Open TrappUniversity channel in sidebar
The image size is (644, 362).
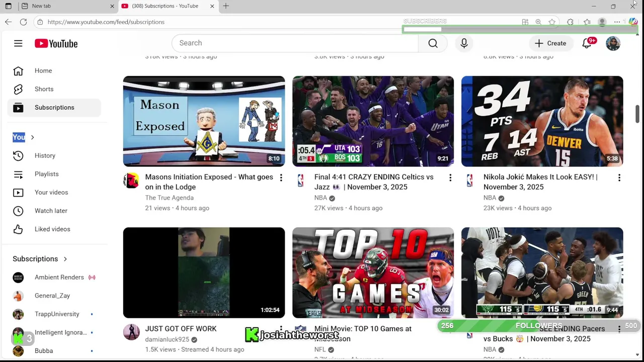pos(54,314)
